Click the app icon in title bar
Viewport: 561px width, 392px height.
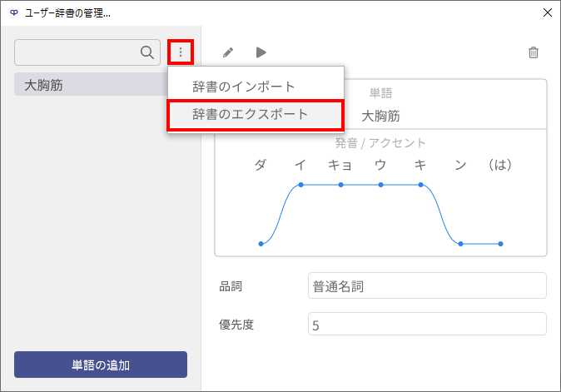[x=14, y=12]
